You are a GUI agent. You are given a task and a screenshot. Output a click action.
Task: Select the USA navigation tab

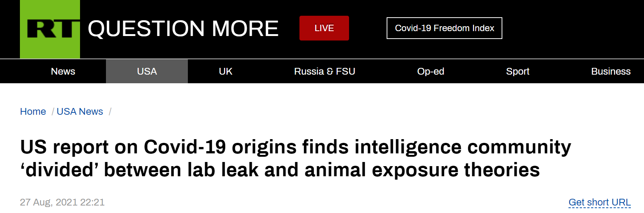[x=147, y=71]
